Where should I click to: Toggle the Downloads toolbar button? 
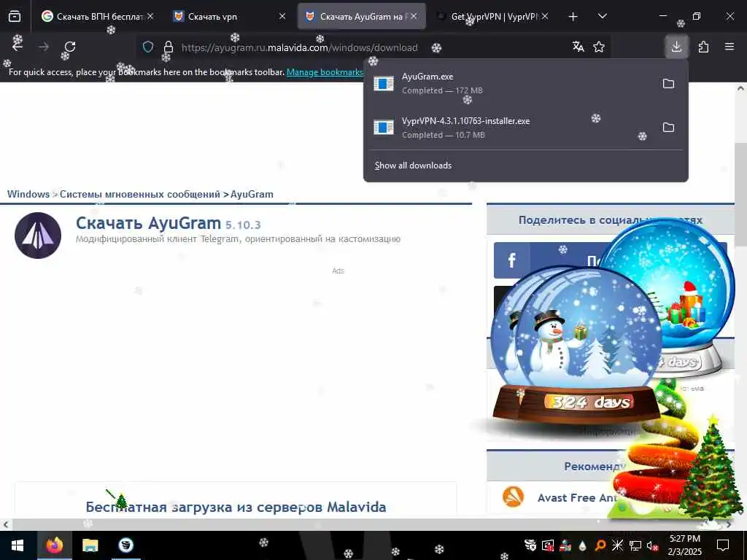tap(676, 47)
